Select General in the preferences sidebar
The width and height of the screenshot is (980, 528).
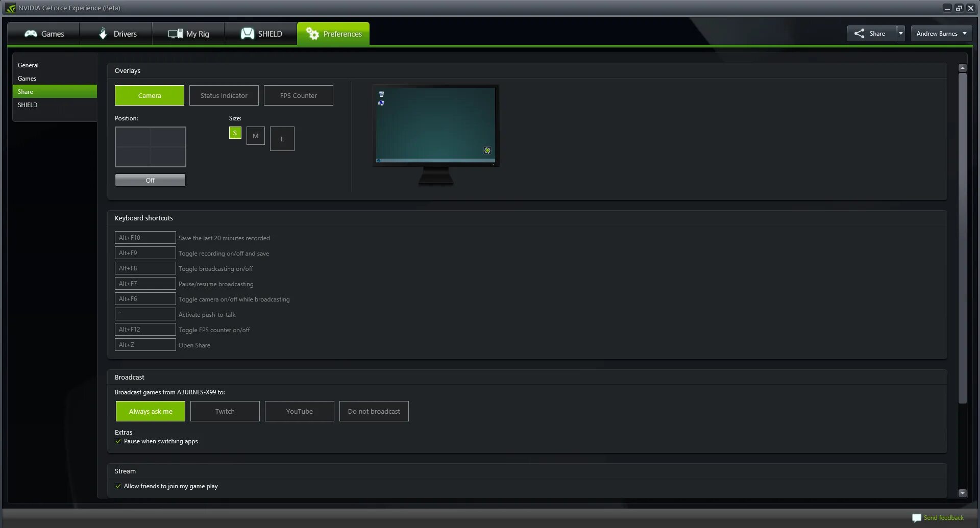click(55, 65)
